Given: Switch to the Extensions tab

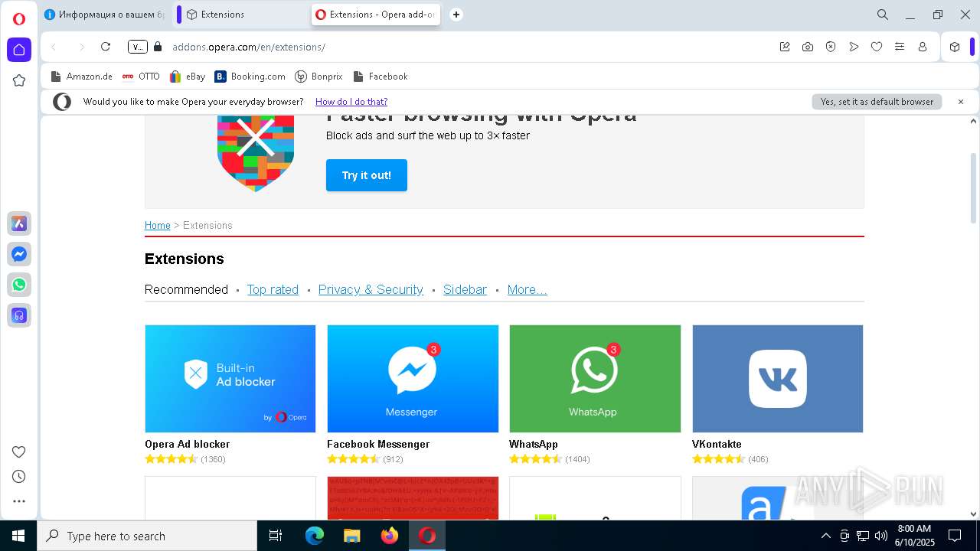Looking at the screenshot, I should [x=244, y=15].
